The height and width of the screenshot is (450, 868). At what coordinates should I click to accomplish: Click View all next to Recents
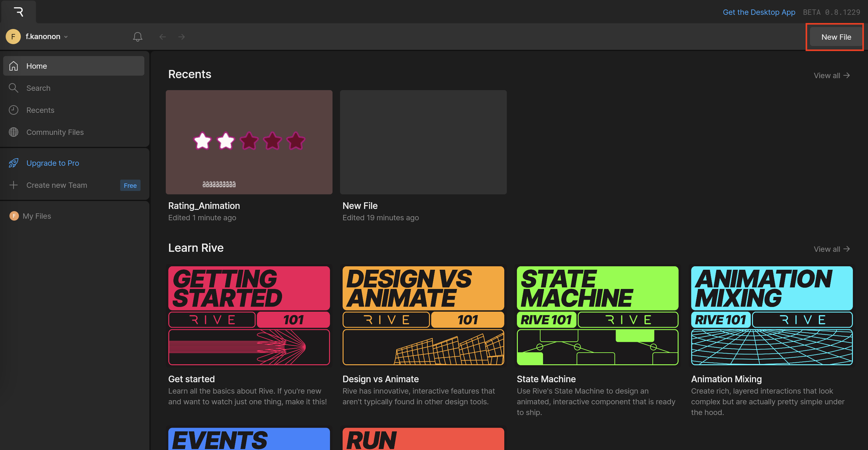pyautogui.click(x=831, y=75)
